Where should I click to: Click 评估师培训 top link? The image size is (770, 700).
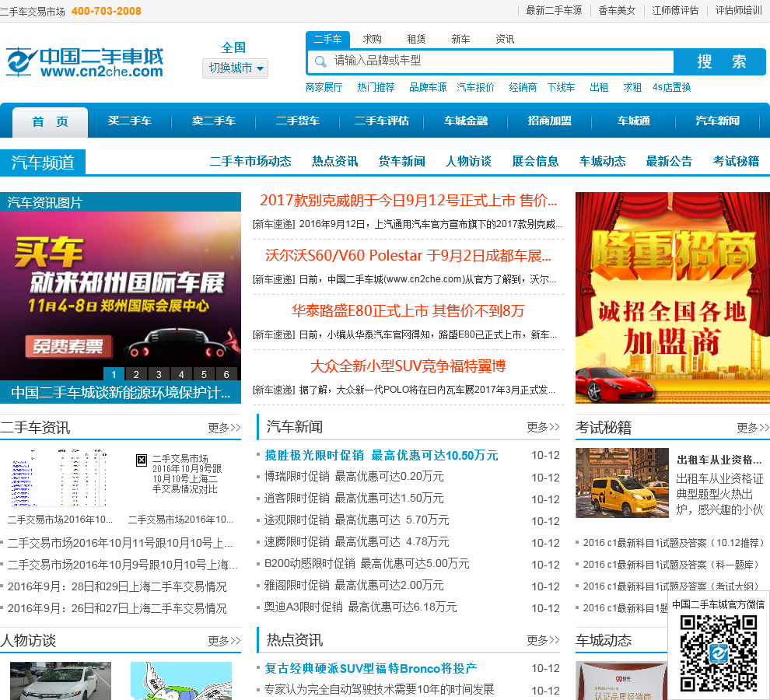click(738, 10)
